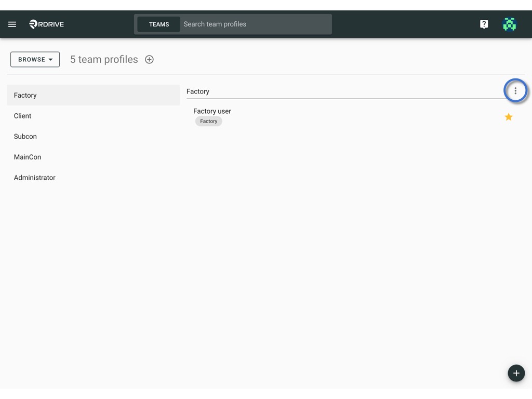Expand the BROWSE dropdown

pyautogui.click(x=35, y=59)
